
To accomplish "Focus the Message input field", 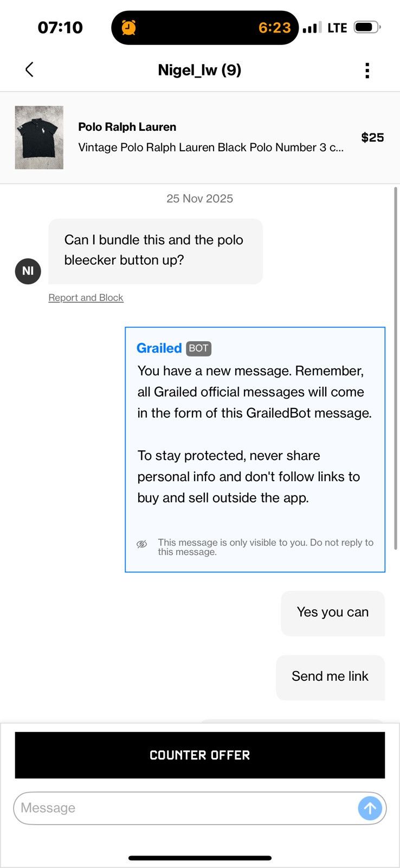I will 185,808.
